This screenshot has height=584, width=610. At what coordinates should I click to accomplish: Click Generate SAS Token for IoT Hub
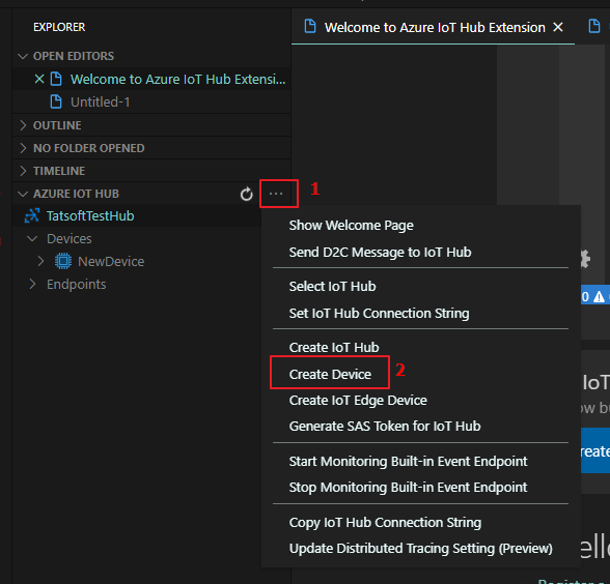coord(384,426)
